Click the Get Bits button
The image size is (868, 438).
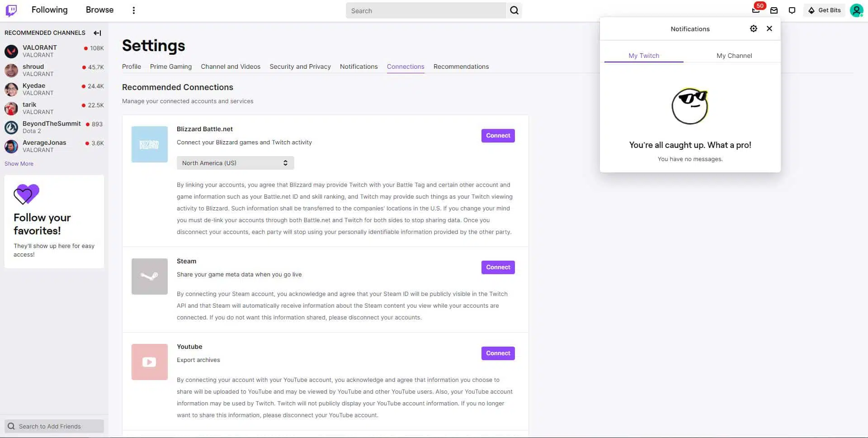(824, 10)
